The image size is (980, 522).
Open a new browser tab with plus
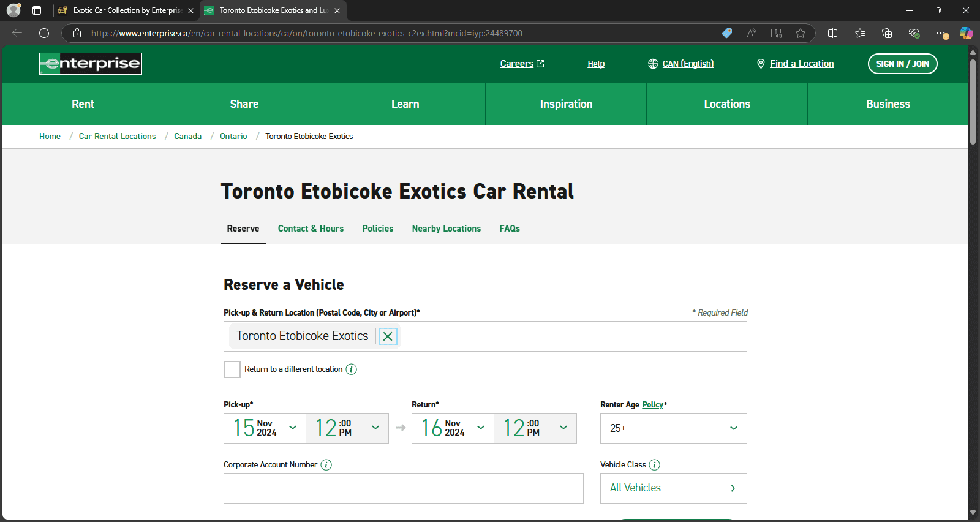(x=360, y=10)
